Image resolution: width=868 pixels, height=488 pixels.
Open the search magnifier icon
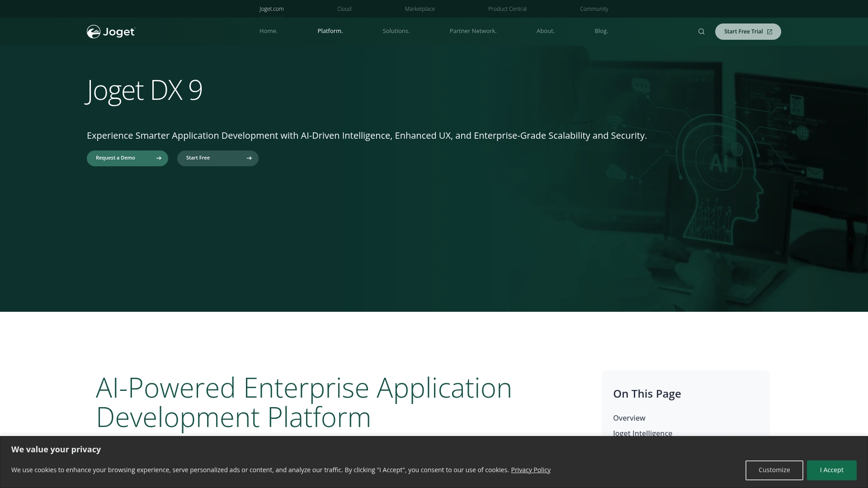701,32
